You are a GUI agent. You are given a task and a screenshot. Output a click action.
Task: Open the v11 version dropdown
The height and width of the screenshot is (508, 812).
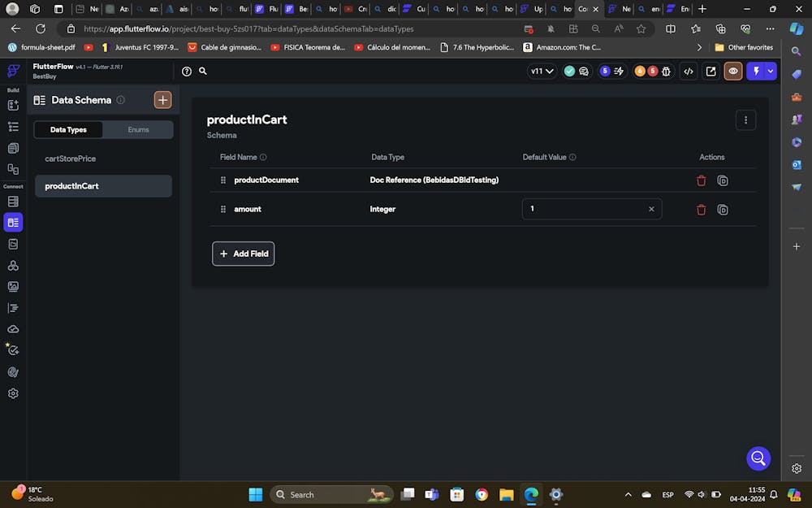(542, 72)
